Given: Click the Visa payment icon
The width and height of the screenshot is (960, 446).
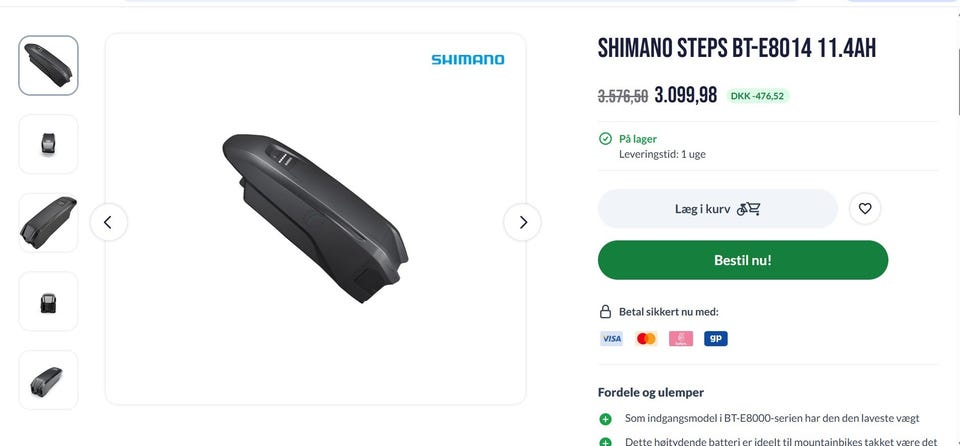Looking at the screenshot, I should 611,339.
